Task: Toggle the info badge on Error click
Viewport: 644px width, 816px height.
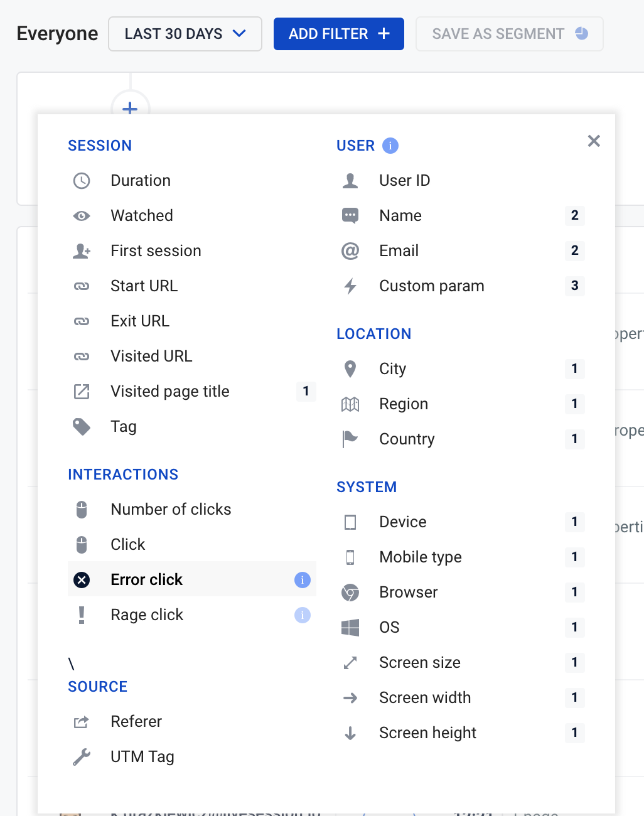Action: pyautogui.click(x=303, y=579)
